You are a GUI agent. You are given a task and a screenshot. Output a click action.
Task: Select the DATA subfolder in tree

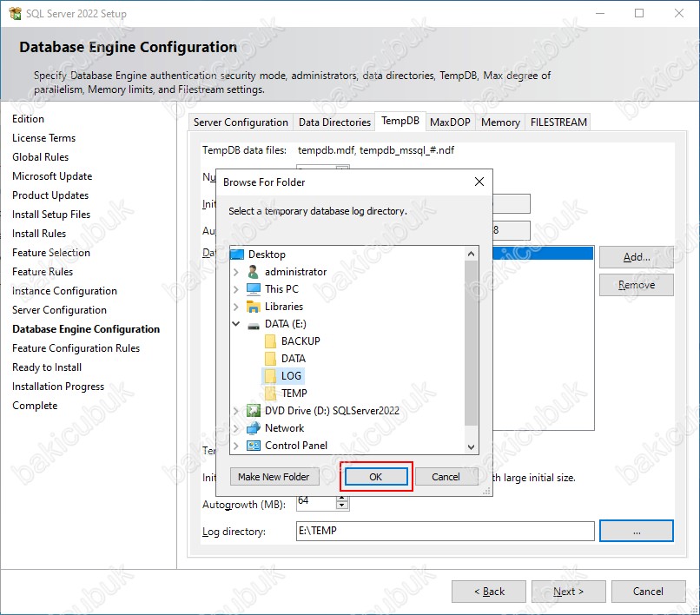point(294,359)
